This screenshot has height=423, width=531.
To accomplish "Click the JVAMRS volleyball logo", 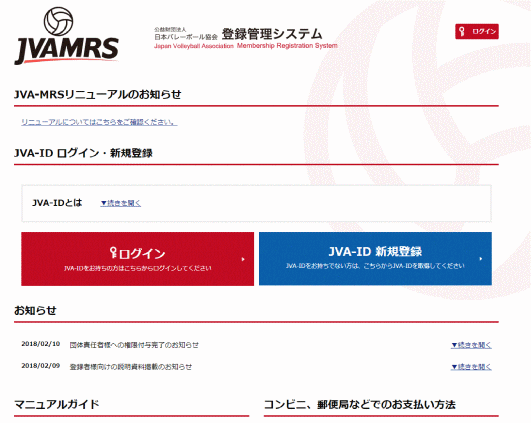I will (66, 36).
